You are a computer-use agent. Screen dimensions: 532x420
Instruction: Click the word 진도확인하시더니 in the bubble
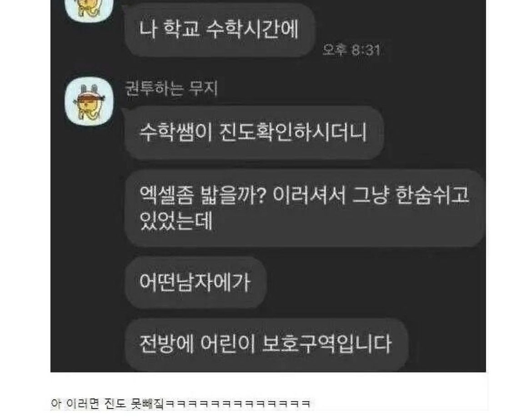[x=292, y=132]
